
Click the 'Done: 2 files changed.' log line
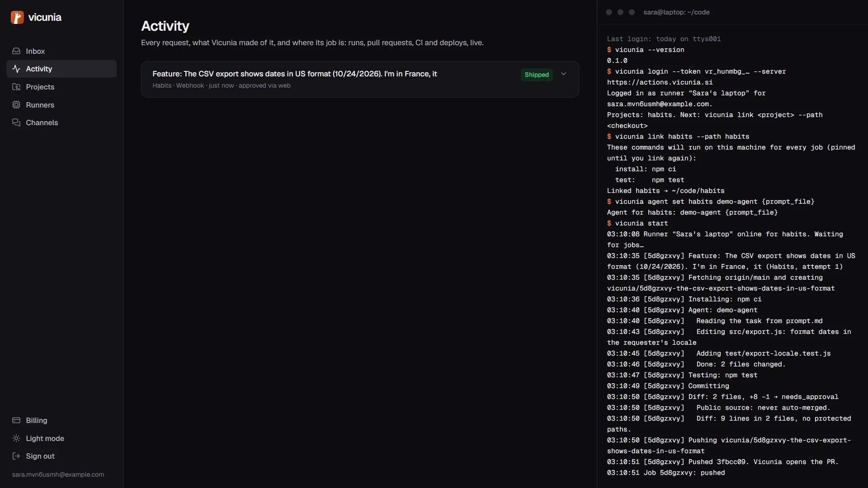click(696, 364)
